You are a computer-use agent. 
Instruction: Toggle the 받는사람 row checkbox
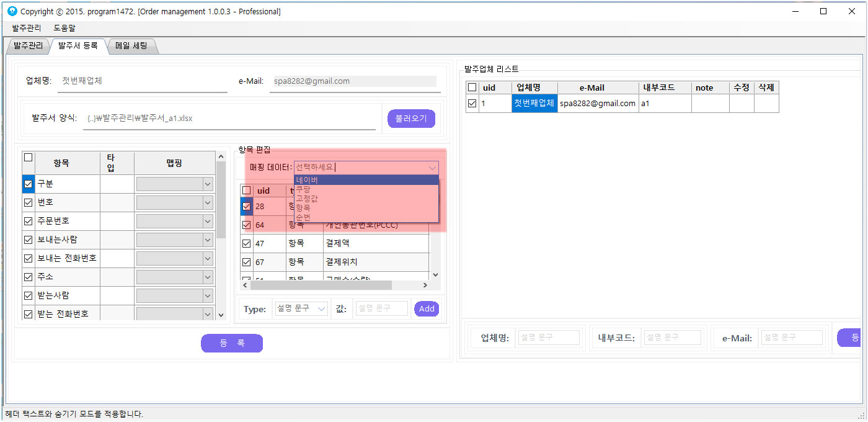pyautogui.click(x=28, y=295)
